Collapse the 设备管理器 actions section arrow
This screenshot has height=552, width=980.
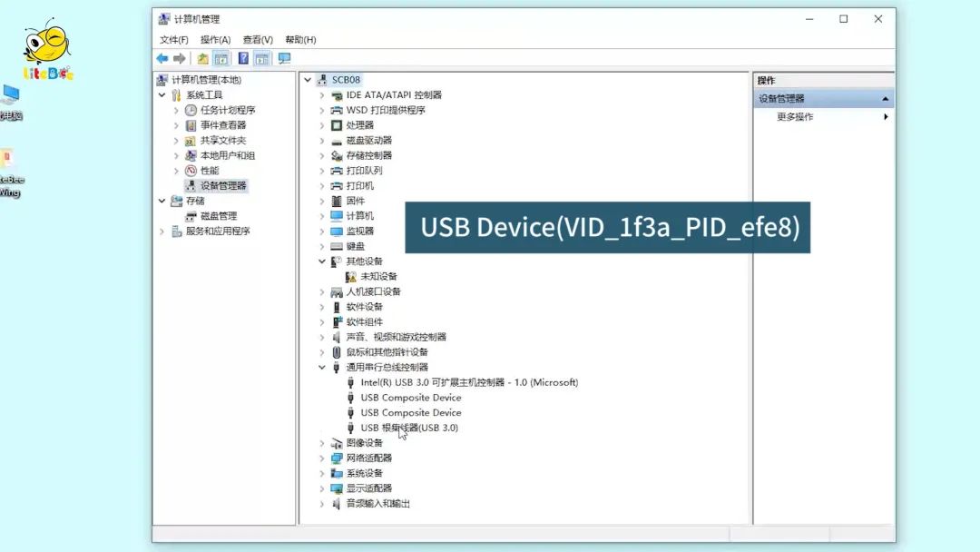(885, 99)
